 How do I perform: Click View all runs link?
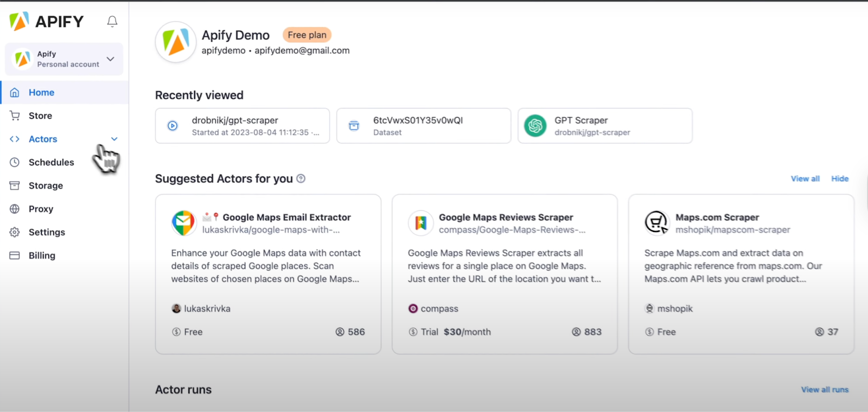click(x=825, y=389)
